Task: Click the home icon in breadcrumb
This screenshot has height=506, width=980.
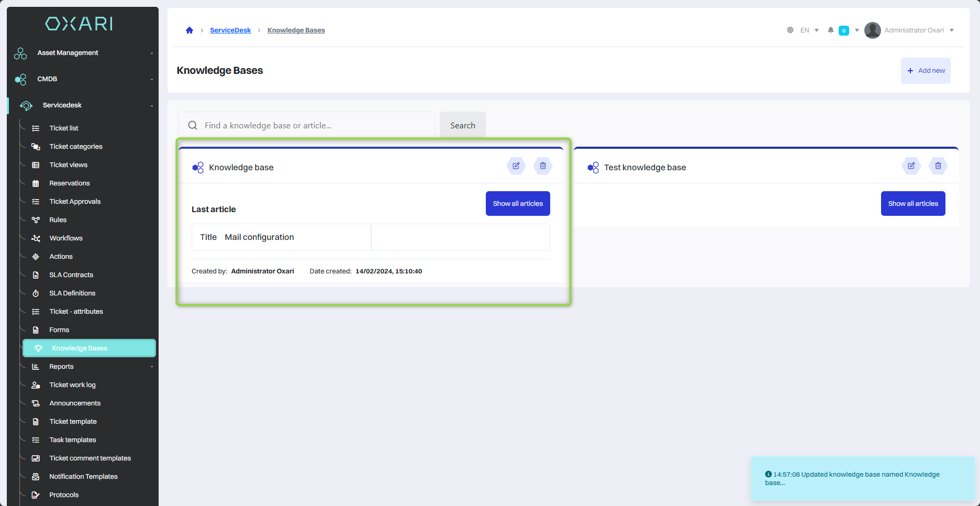Action: tap(190, 30)
